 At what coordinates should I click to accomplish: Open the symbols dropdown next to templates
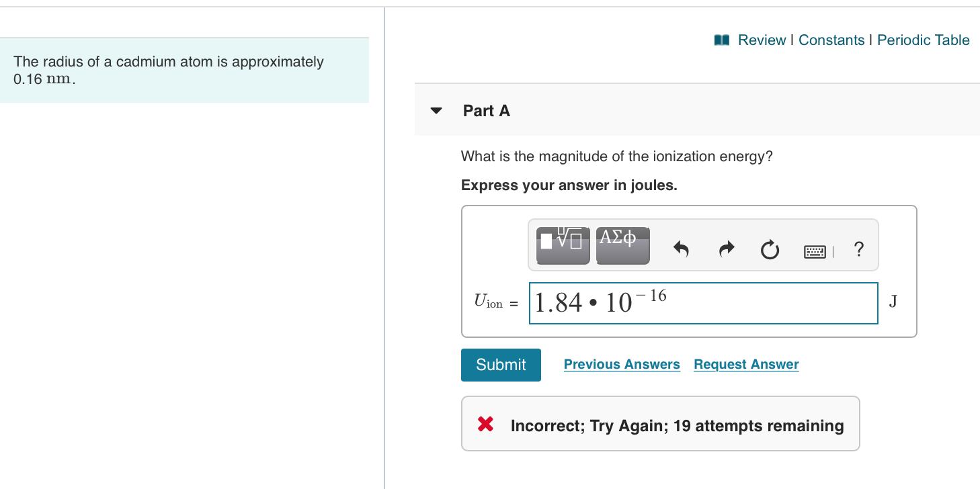pos(622,245)
